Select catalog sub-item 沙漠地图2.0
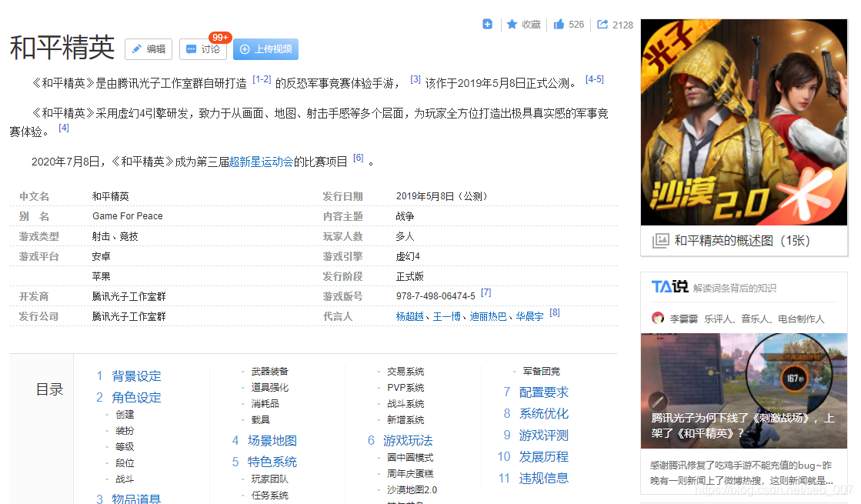Screen dimensions: 861x504 412,489
